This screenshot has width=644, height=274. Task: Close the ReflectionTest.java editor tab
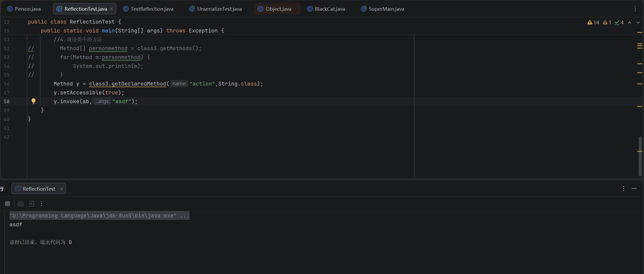tap(112, 9)
